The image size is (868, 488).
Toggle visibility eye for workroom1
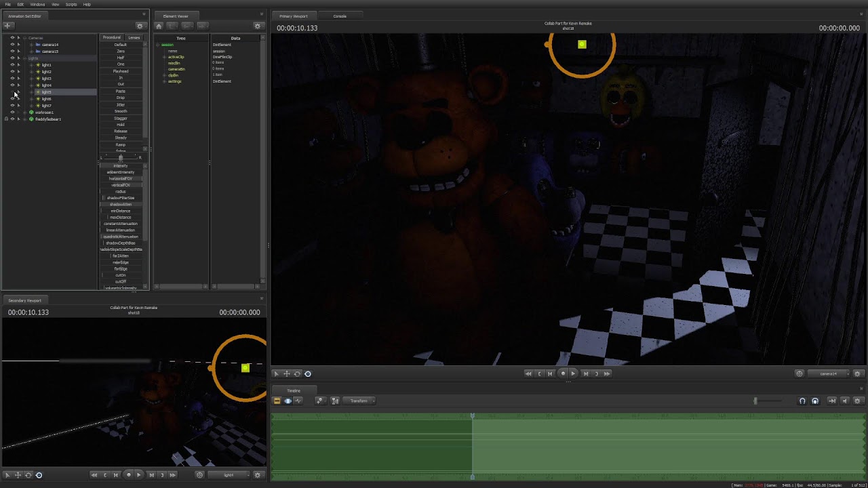pyautogui.click(x=12, y=113)
